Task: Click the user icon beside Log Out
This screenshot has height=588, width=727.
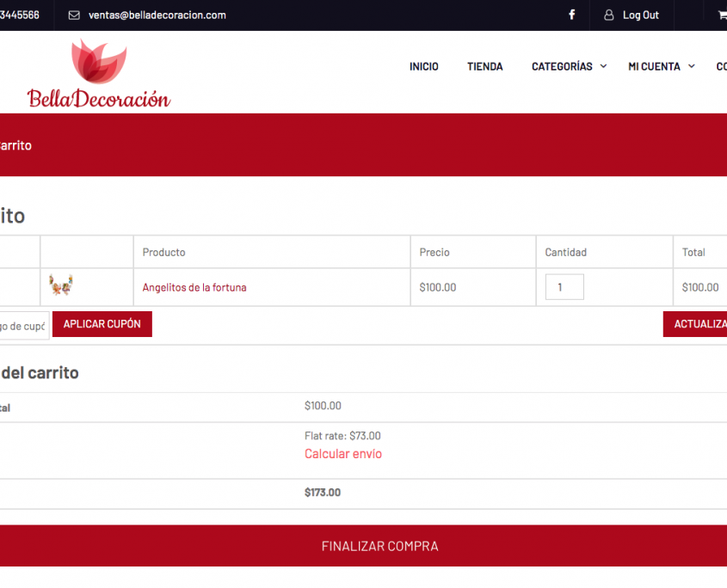Action: [x=609, y=15]
